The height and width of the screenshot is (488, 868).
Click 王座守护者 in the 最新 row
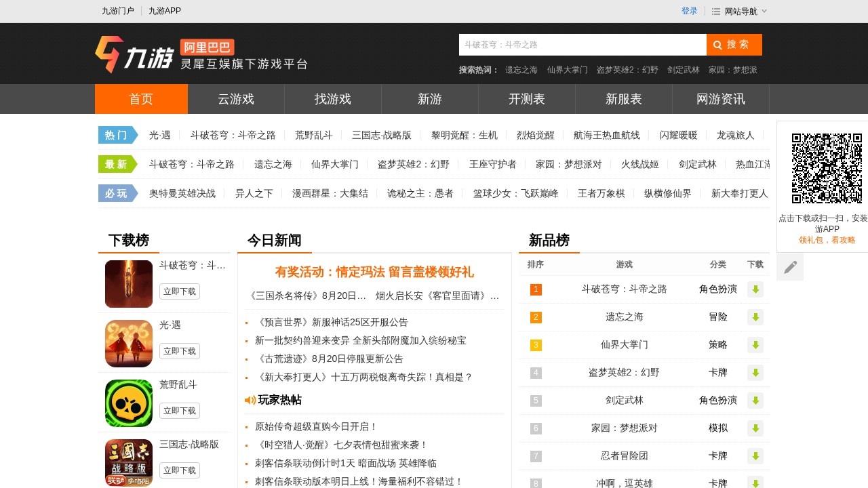coord(493,164)
